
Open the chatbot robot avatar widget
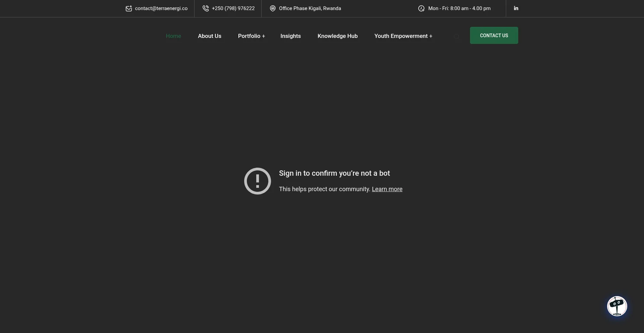coord(617,306)
